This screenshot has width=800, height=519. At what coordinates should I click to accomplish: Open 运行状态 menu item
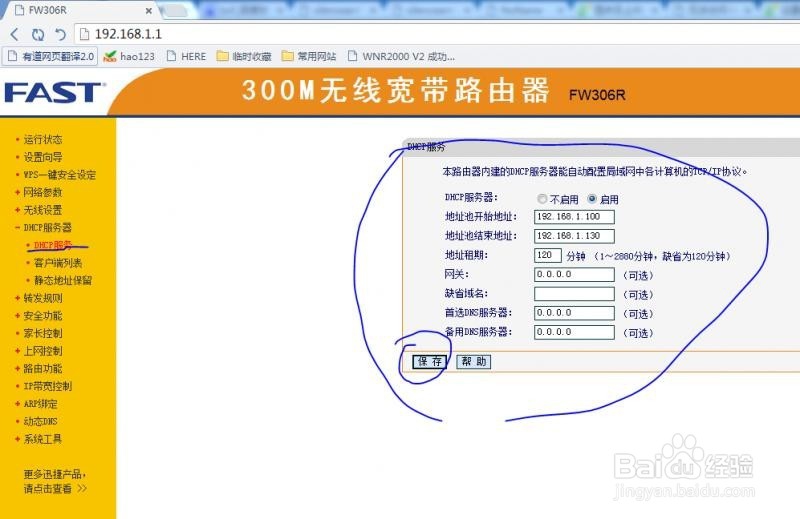42,139
